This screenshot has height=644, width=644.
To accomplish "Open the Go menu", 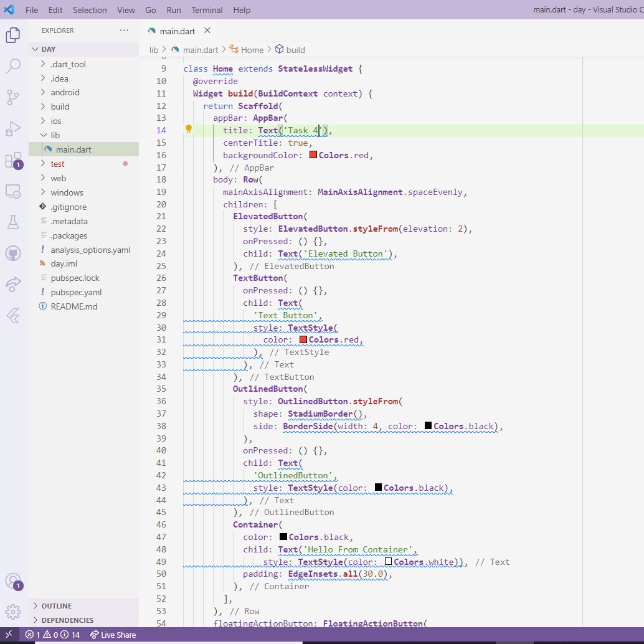I will (x=151, y=10).
